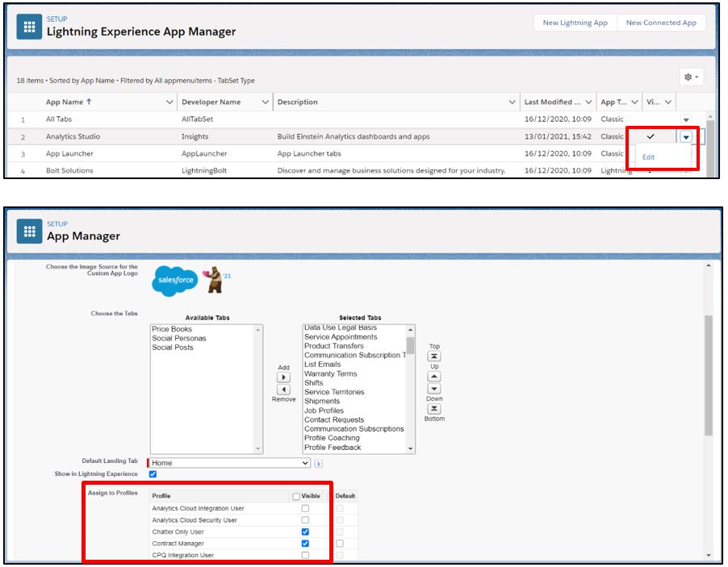Toggle Show in Lightning Experience checkbox
This screenshot has height=567, width=728.
(153, 474)
